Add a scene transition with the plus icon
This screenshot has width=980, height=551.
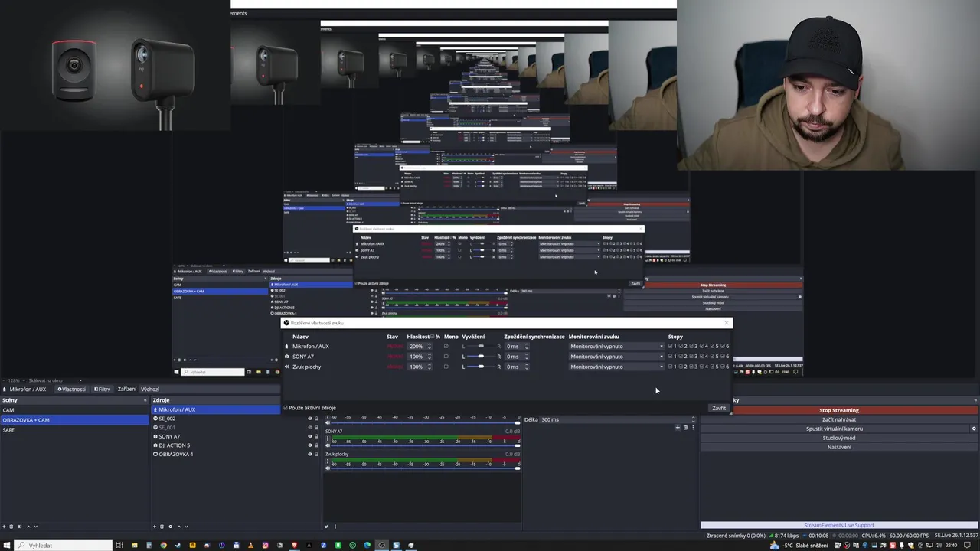[678, 428]
